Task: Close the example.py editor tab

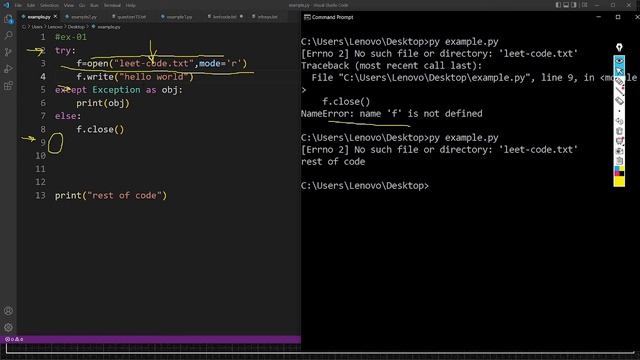Action: (55, 17)
